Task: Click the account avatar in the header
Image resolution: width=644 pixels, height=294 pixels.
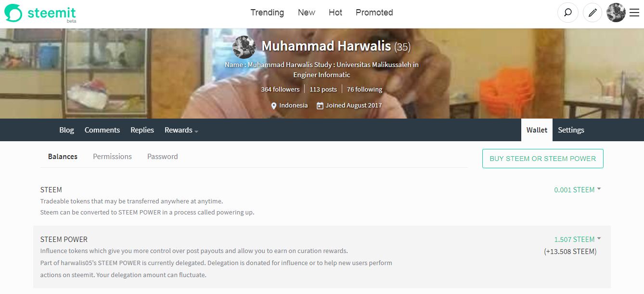Action: pyautogui.click(x=616, y=13)
